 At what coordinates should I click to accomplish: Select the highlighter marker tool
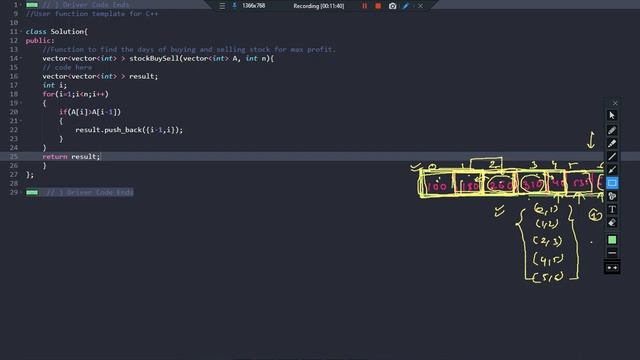tap(611, 144)
